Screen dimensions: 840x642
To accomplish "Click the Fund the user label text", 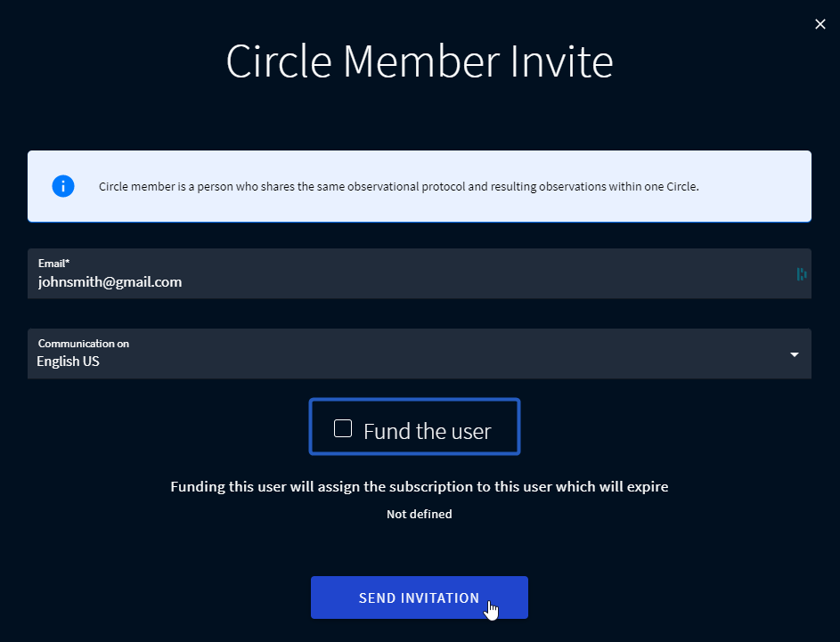I will (x=428, y=432).
